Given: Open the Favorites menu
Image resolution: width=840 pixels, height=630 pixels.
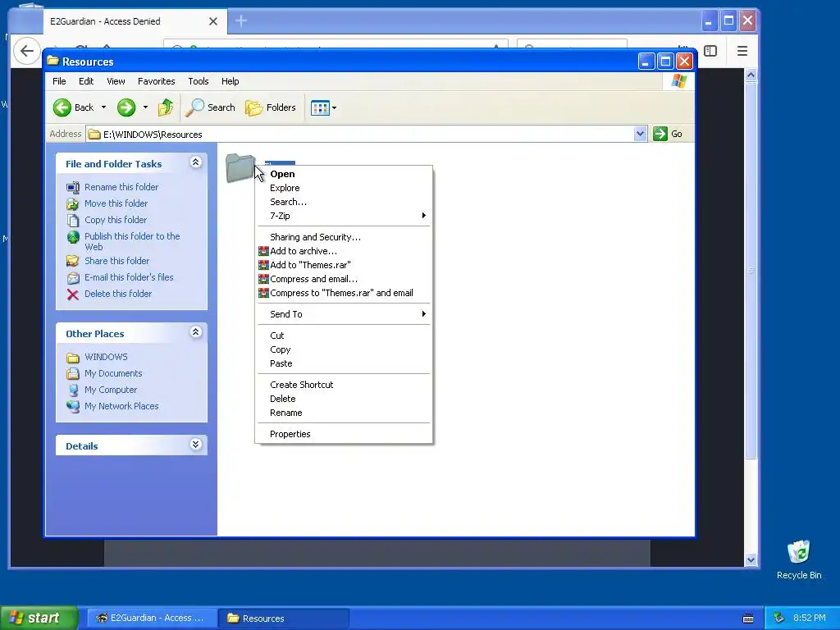Looking at the screenshot, I should point(157,81).
